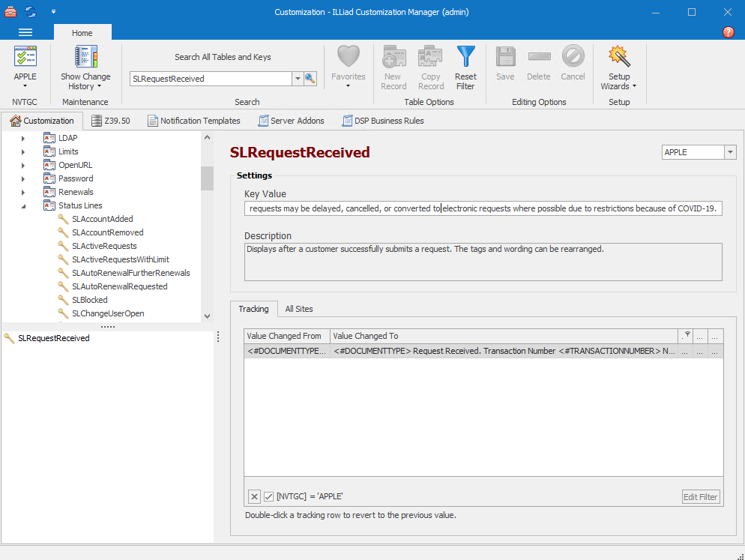Collapse the Status Lines tree node
The width and height of the screenshot is (745, 560).
point(23,205)
